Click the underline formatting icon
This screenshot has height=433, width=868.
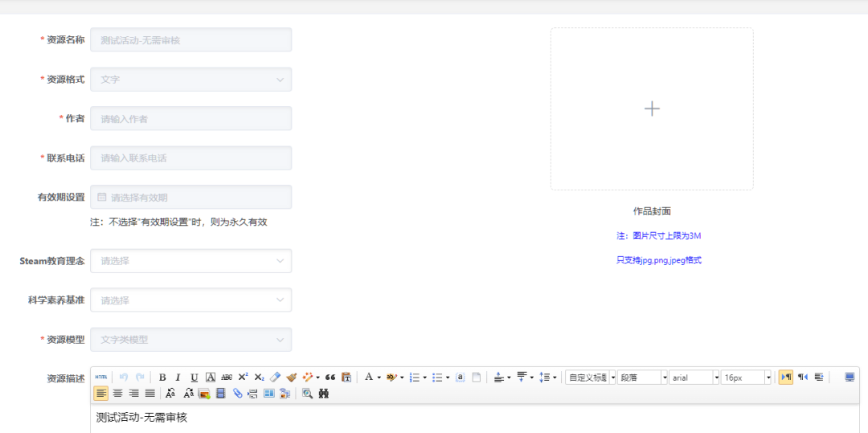click(x=194, y=377)
